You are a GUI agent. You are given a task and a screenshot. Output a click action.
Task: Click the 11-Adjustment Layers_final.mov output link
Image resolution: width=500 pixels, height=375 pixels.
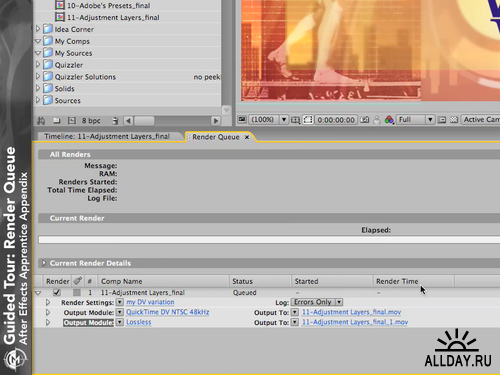(351, 312)
